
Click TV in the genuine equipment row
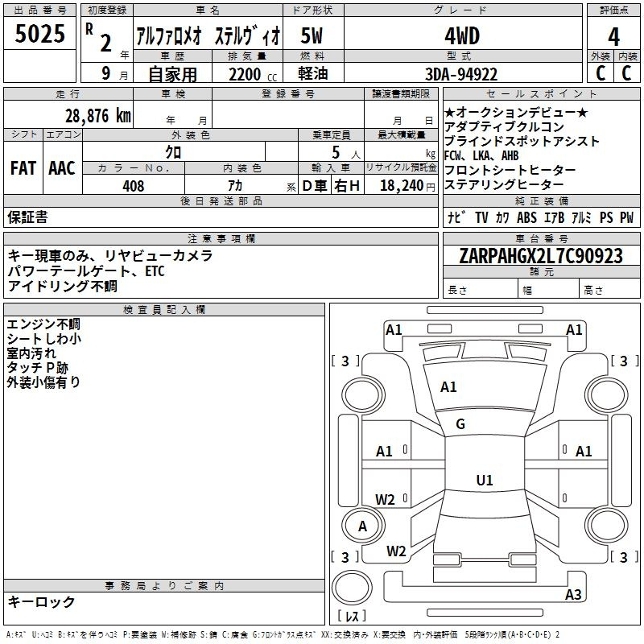tap(481, 217)
